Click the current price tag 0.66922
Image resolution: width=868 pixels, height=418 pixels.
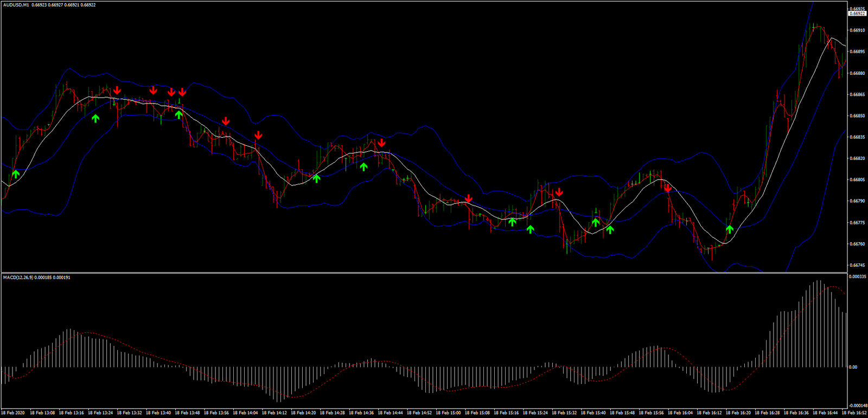[x=857, y=14]
